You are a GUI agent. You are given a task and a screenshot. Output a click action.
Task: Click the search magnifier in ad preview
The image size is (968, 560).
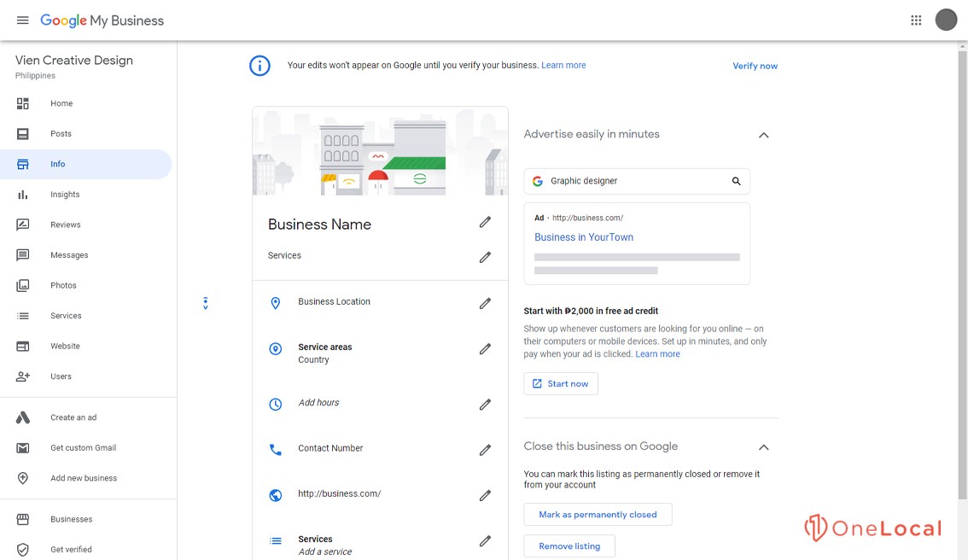736,181
